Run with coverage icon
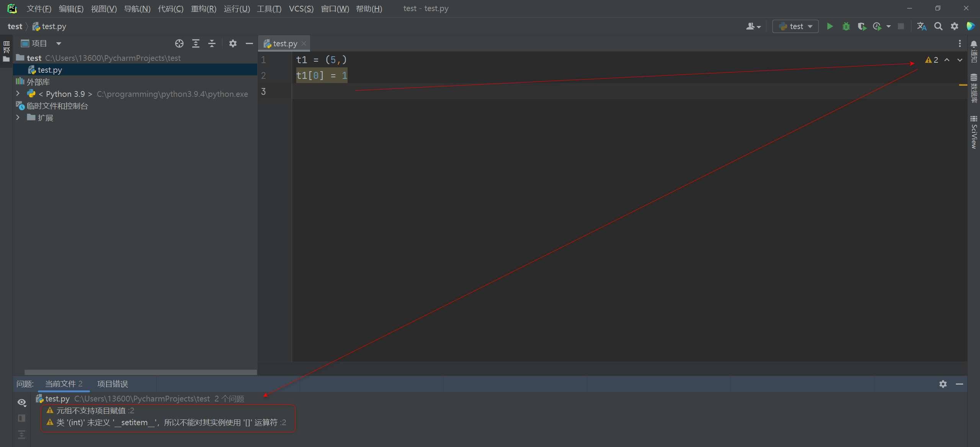The image size is (980, 447). [862, 26]
